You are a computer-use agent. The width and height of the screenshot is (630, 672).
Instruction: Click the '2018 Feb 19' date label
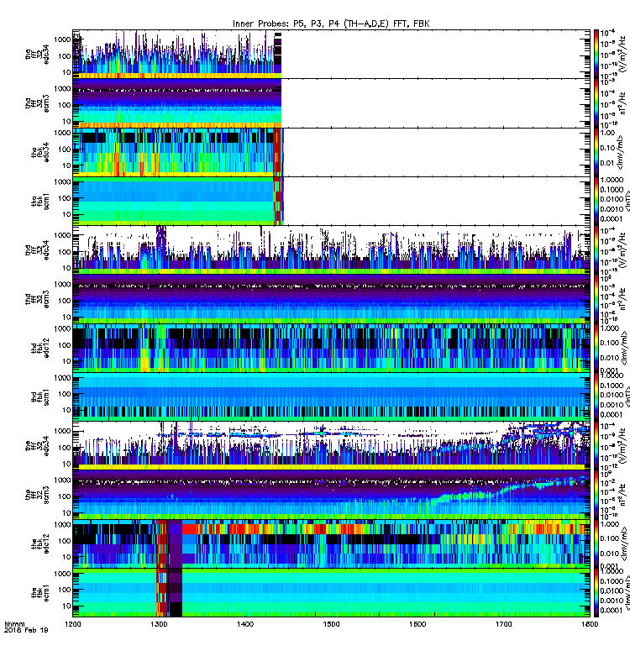pos(26,630)
